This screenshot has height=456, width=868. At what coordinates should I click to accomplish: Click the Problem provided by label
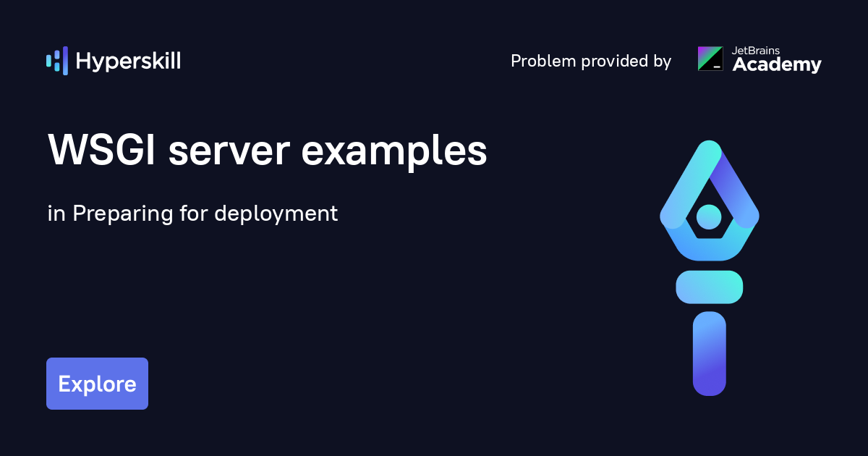pyautogui.click(x=591, y=61)
